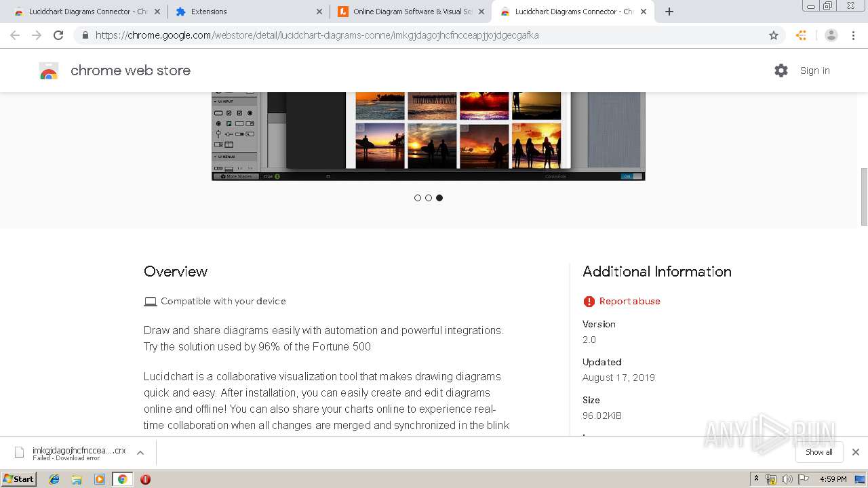Click the page vertical scrollbar thumb
Viewport: 868px width, 488px height.
pos(863,197)
